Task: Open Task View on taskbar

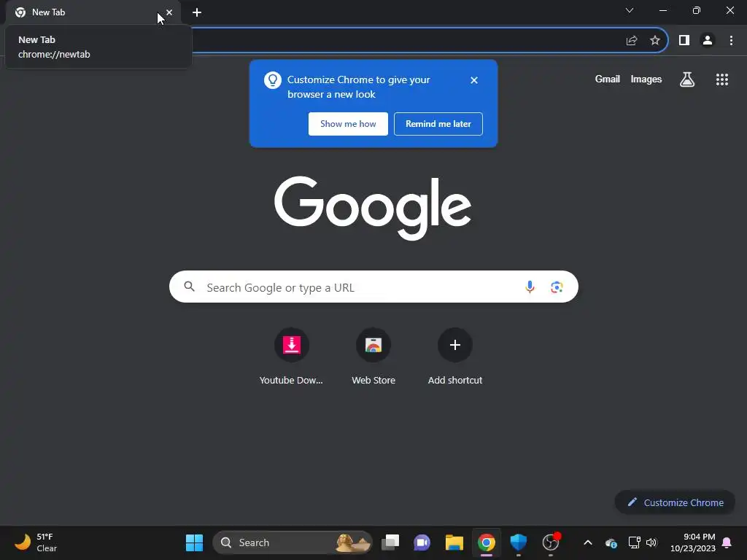Action: pos(390,542)
